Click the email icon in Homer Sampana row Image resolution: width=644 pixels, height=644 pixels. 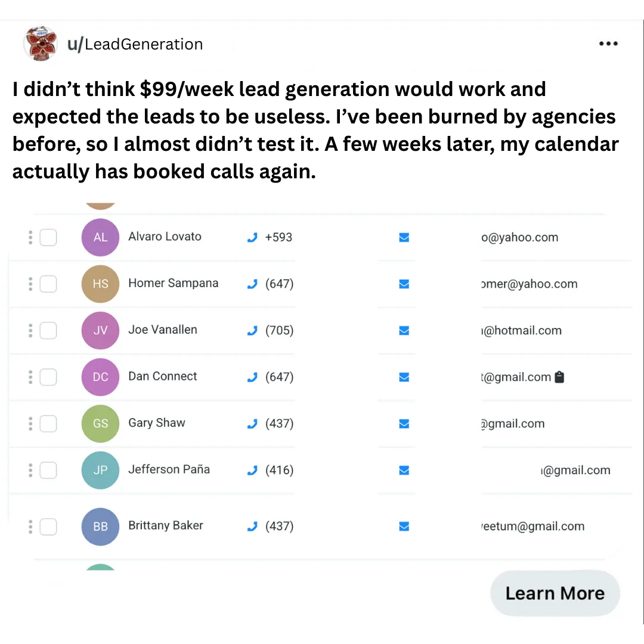click(404, 284)
